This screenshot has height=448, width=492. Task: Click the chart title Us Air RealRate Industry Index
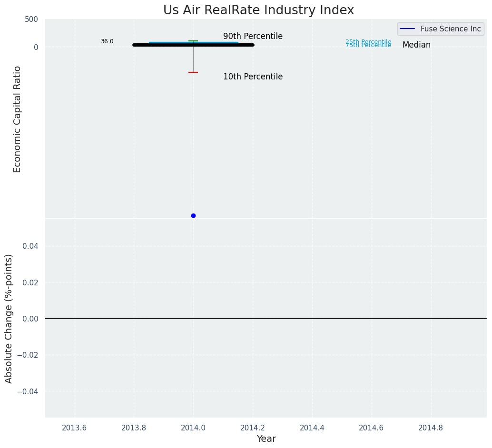[x=258, y=10]
